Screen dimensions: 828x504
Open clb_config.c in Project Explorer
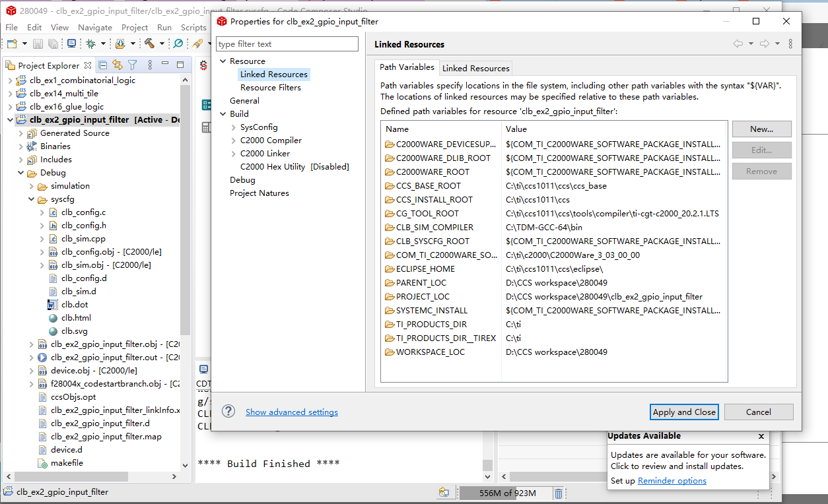[83, 212]
